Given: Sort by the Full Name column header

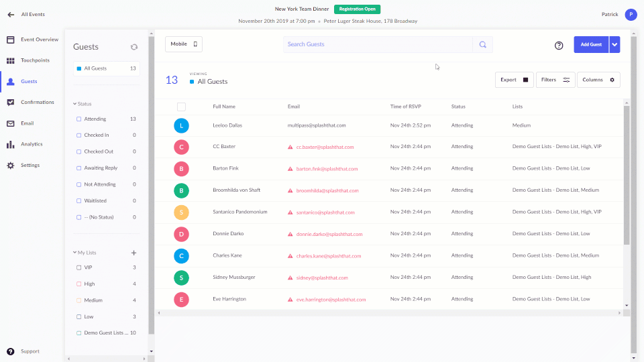Looking at the screenshot, I should click(224, 107).
